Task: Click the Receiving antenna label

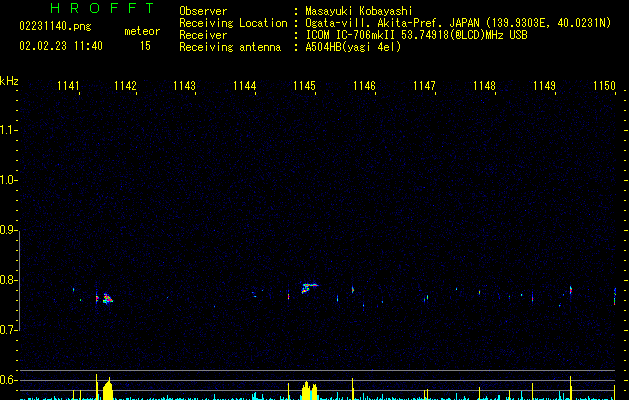Action: click(230, 47)
